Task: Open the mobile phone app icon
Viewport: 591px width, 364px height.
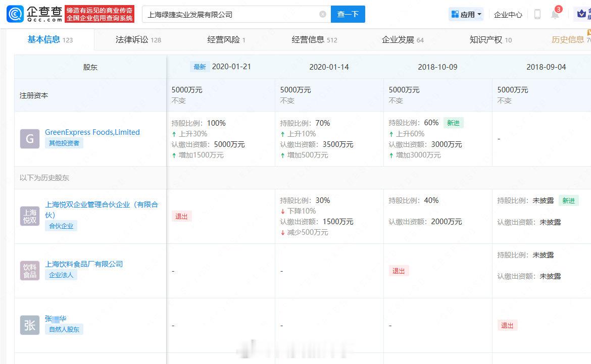Action: point(537,14)
